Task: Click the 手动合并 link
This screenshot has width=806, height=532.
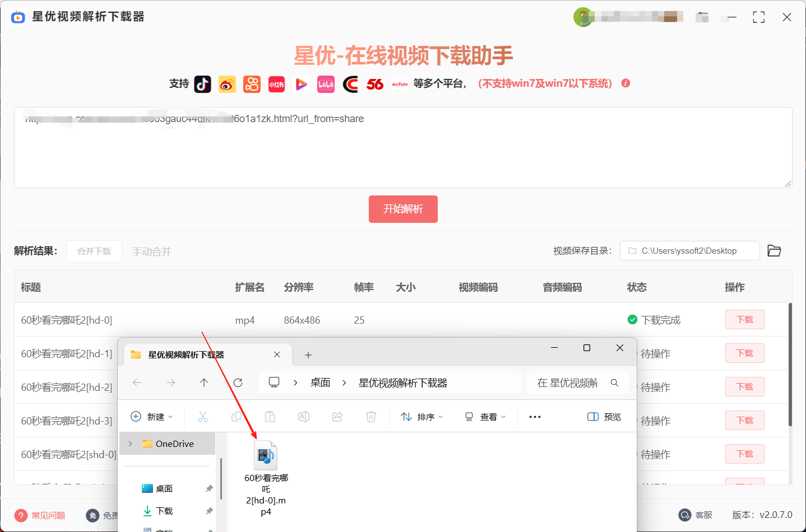Action: [x=151, y=252]
